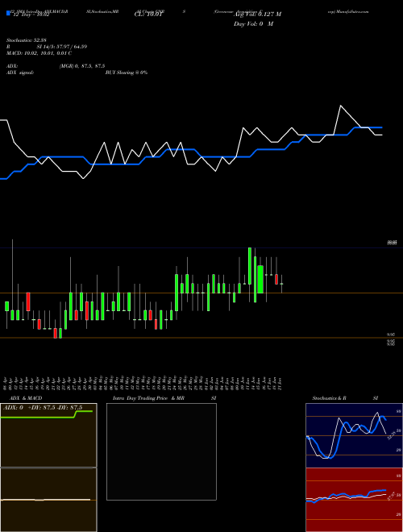Open the ADX indicator chart panel
The image size is (403, 532).
tap(48, 435)
